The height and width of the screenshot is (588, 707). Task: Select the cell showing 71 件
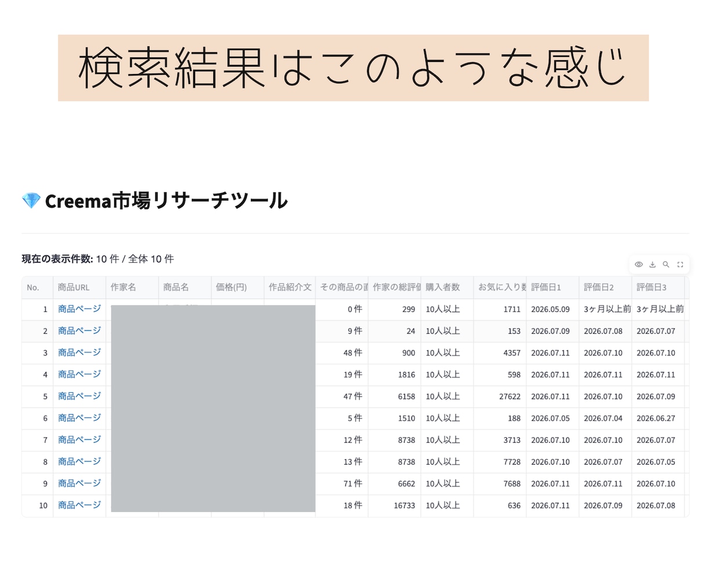pos(342,484)
